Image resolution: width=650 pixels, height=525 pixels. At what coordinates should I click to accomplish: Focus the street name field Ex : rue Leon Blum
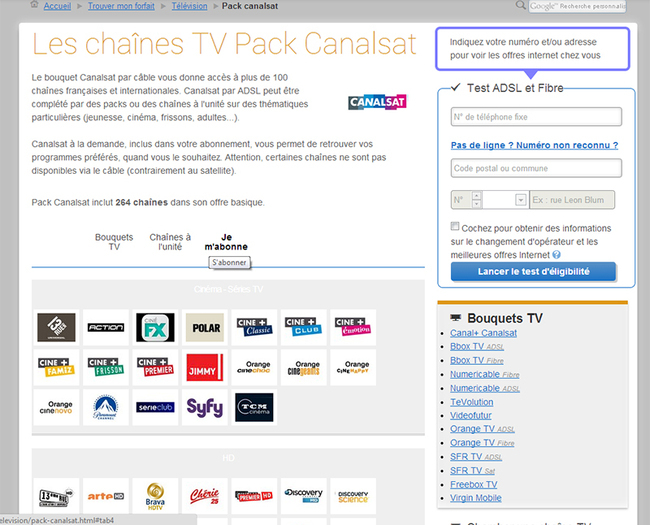[x=572, y=200]
